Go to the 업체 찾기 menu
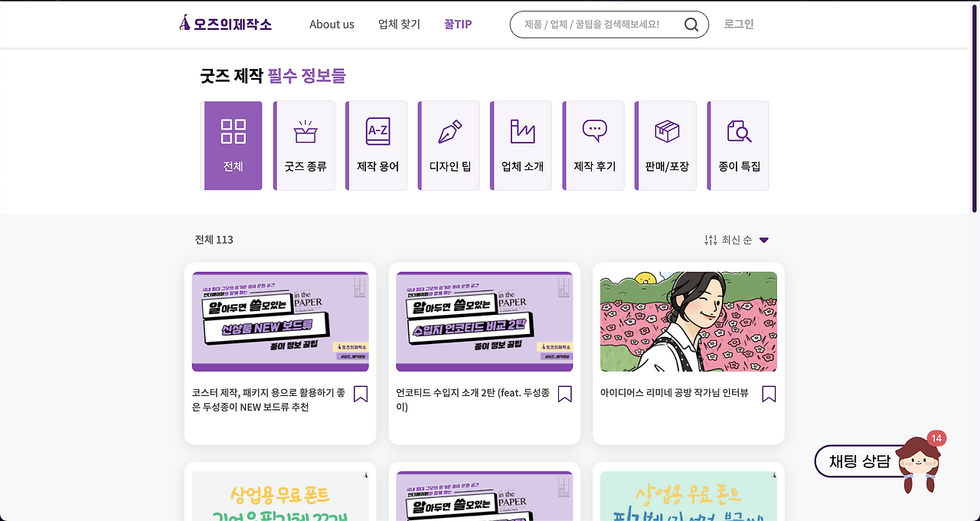 click(400, 24)
